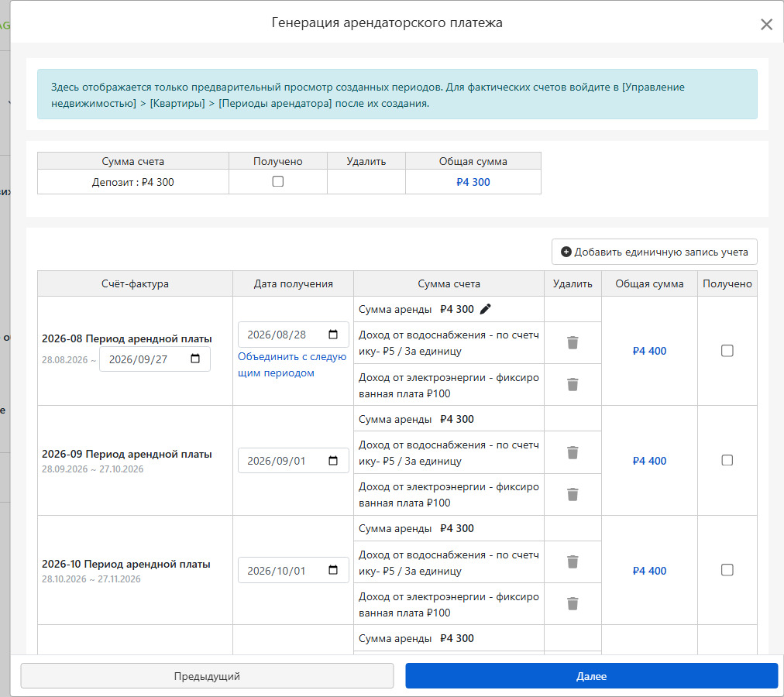
Task: Click date range 28.10.2026 ~ 27.11.2026
Action: click(x=91, y=579)
